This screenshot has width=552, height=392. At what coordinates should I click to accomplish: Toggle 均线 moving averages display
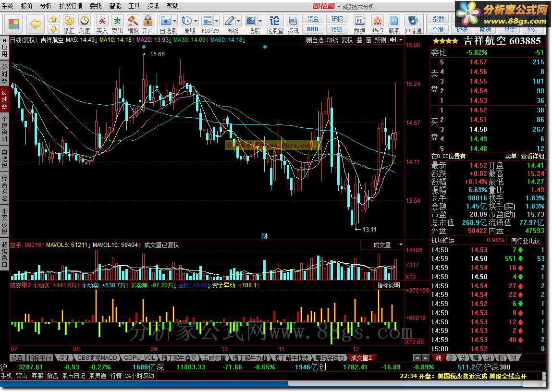coord(332,40)
